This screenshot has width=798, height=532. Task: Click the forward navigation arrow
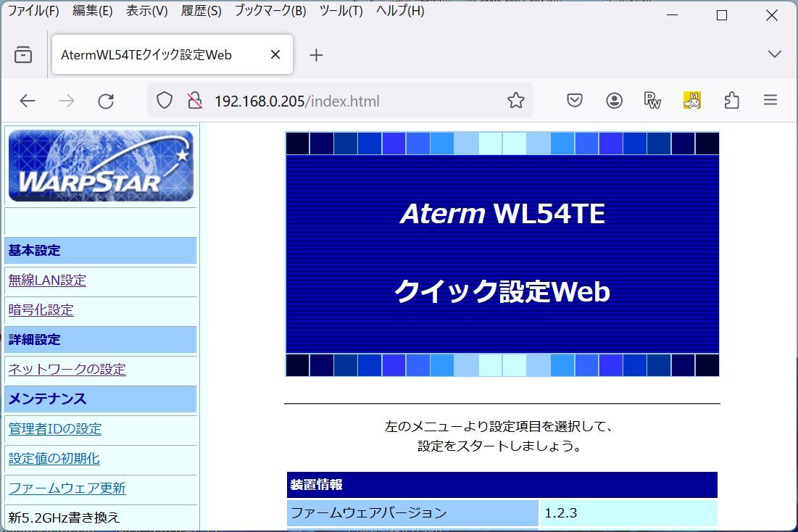(x=67, y=101)
